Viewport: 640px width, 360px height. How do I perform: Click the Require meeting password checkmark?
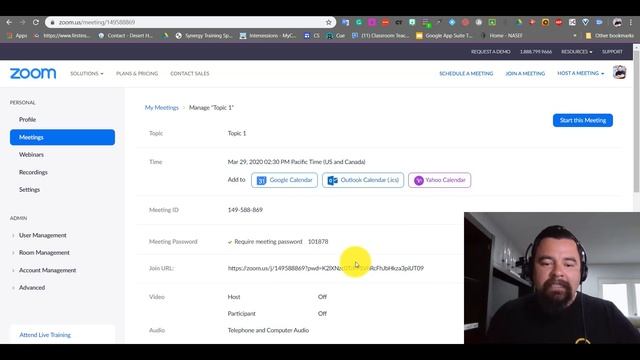230,242
